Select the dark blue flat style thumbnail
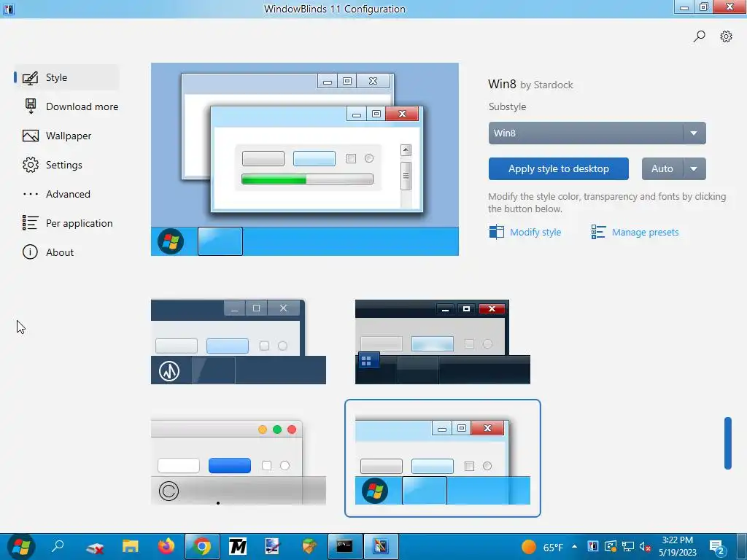 click(x=239, y=341)
